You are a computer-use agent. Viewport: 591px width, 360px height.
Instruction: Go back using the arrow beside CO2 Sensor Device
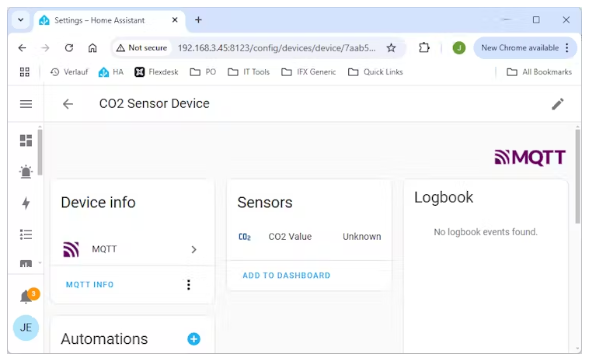[68, 104]
